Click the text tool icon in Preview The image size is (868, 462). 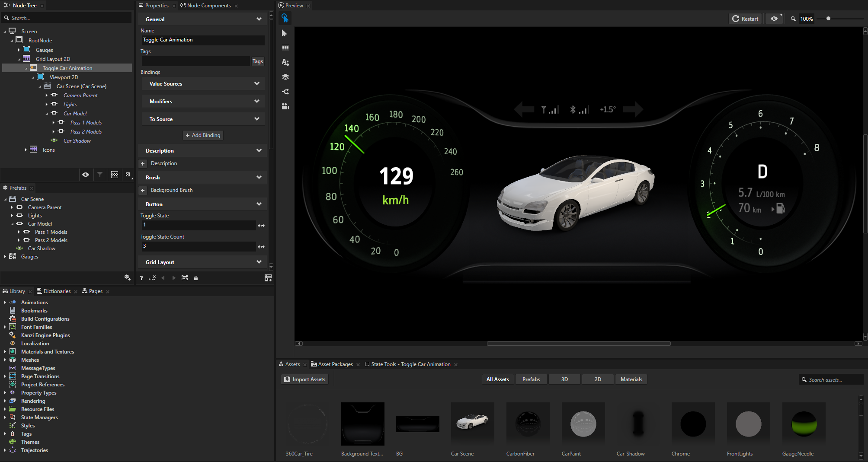(x=285, y=62)
